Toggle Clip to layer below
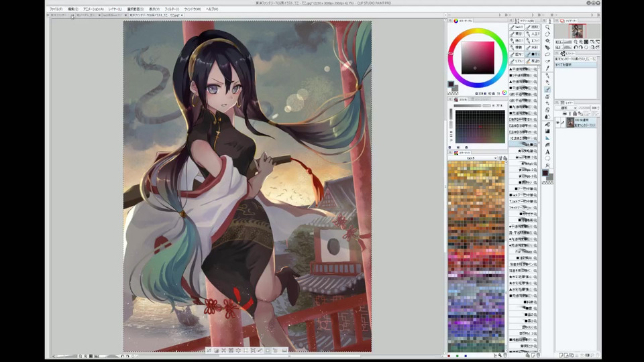644x362 pixels. click(565, 114)
